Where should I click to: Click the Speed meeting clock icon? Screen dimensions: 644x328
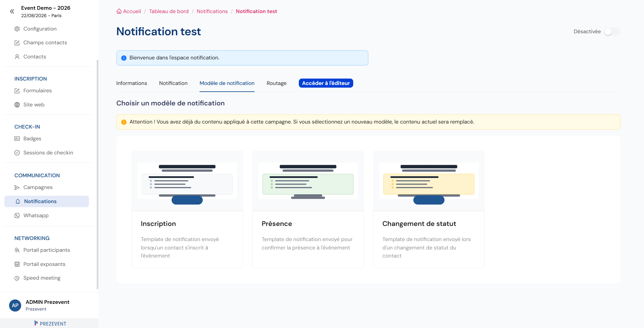[x=17, y=278]
